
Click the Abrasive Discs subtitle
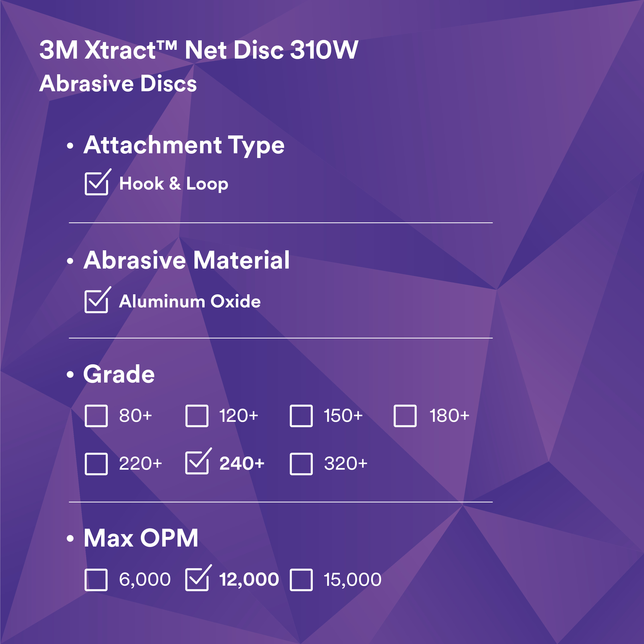point(118,83)
